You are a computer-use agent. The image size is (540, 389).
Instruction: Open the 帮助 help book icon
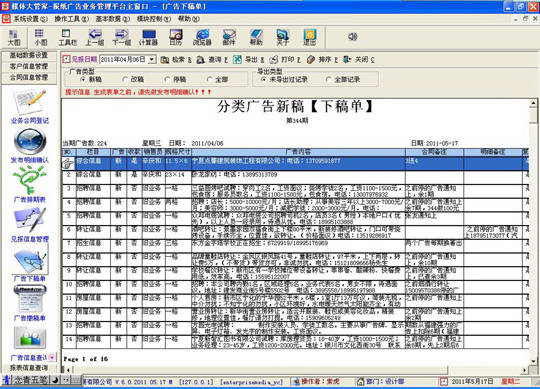(x=256, y=38)
